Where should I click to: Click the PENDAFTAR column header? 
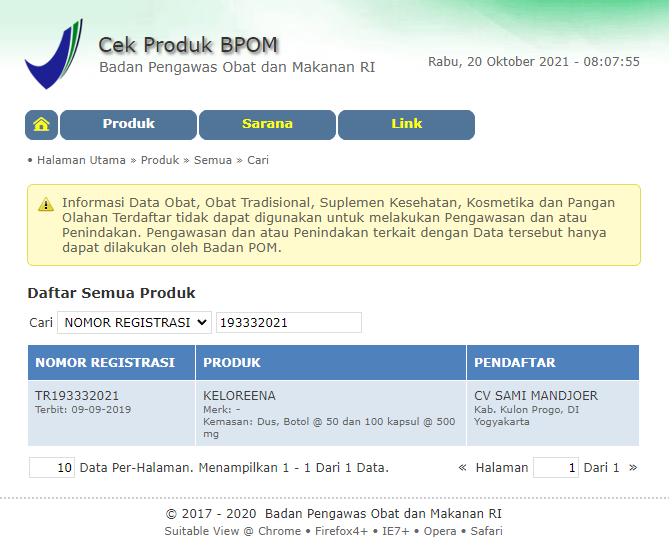[553, 362]
